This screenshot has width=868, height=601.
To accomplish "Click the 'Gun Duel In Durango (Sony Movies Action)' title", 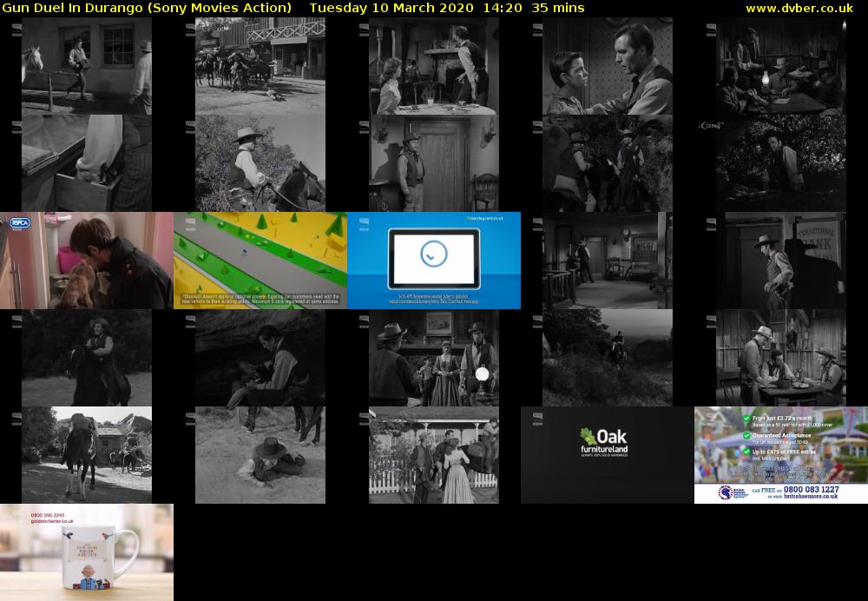I will tap(147, 8).
